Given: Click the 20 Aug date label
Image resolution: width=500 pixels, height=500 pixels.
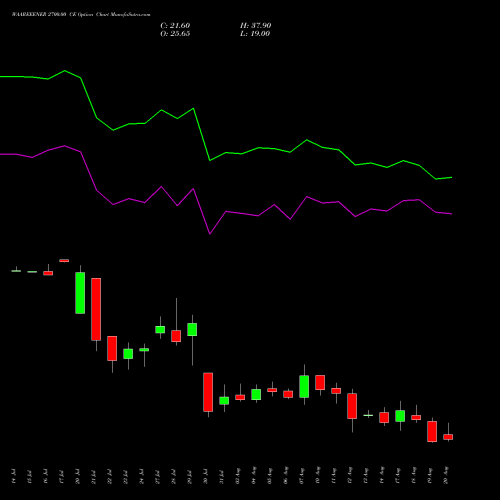Looking at the screenshot, I should pos(446,476).
